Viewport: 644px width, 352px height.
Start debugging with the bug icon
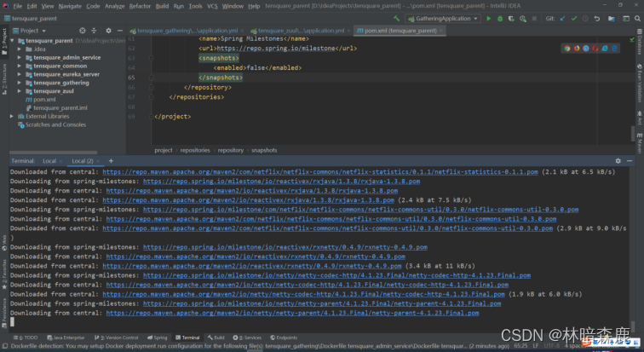click(500, 19)
